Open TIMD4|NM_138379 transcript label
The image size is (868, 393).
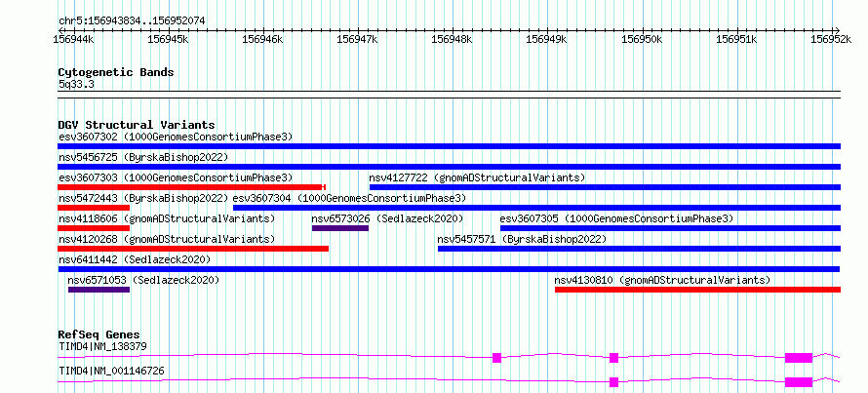tap(102, 347)
